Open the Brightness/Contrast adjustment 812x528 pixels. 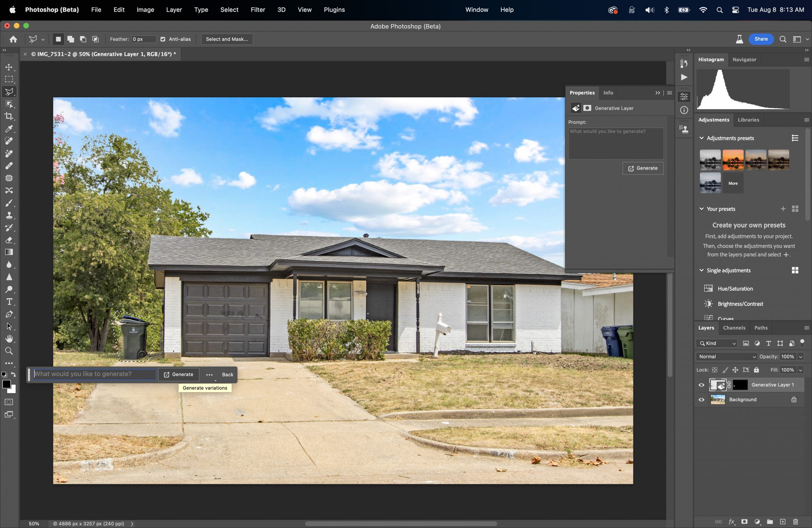point(740,303)
